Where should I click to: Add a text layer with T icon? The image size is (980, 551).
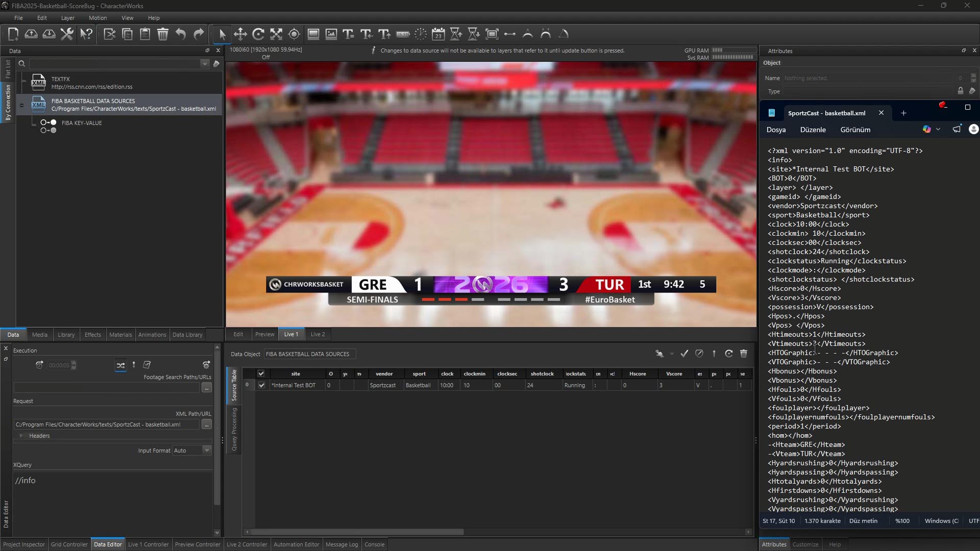(x=349, y=34)
